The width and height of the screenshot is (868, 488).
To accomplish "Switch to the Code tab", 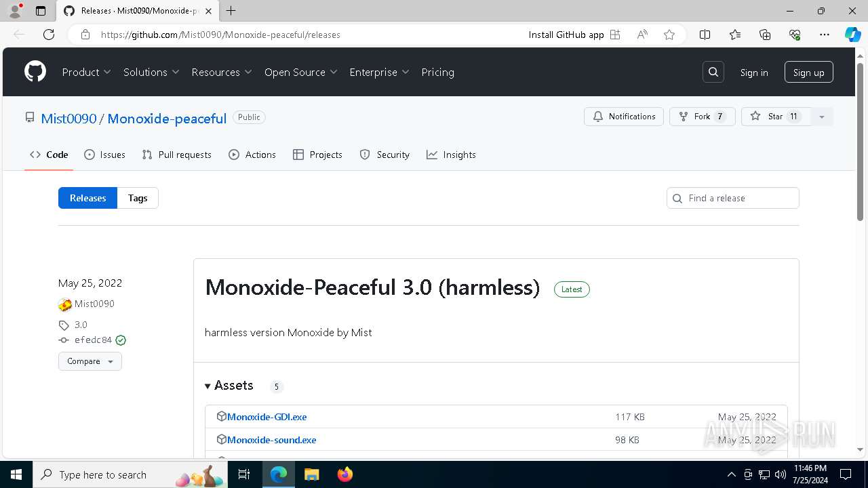I will click(49, 155).
